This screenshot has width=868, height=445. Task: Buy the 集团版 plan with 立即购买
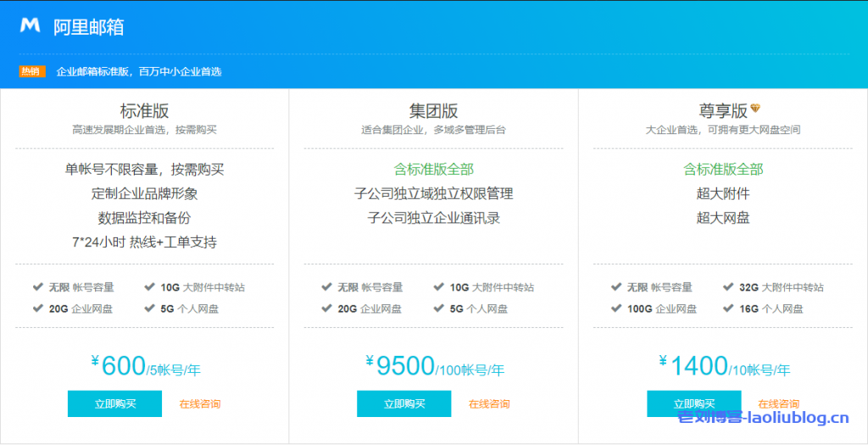(x=404, y=403)
